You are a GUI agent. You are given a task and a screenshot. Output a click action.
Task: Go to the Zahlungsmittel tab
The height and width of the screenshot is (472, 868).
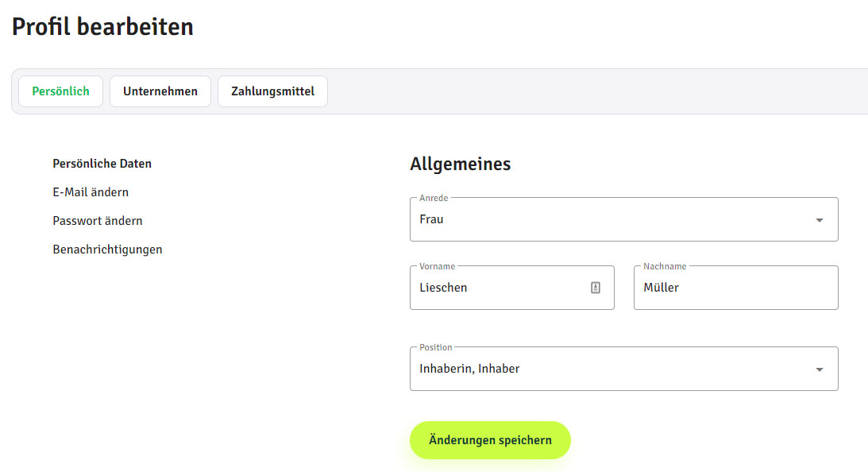coord(272,91)
